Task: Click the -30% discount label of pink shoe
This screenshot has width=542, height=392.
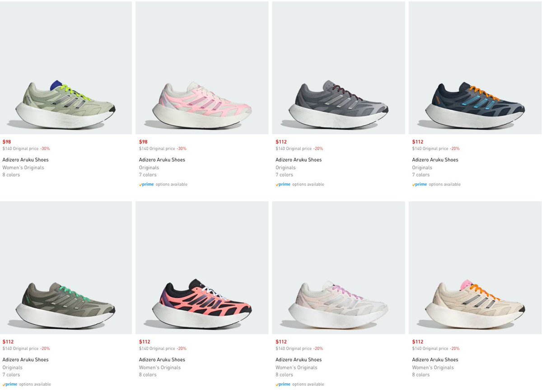Action: tap(182, 148)
